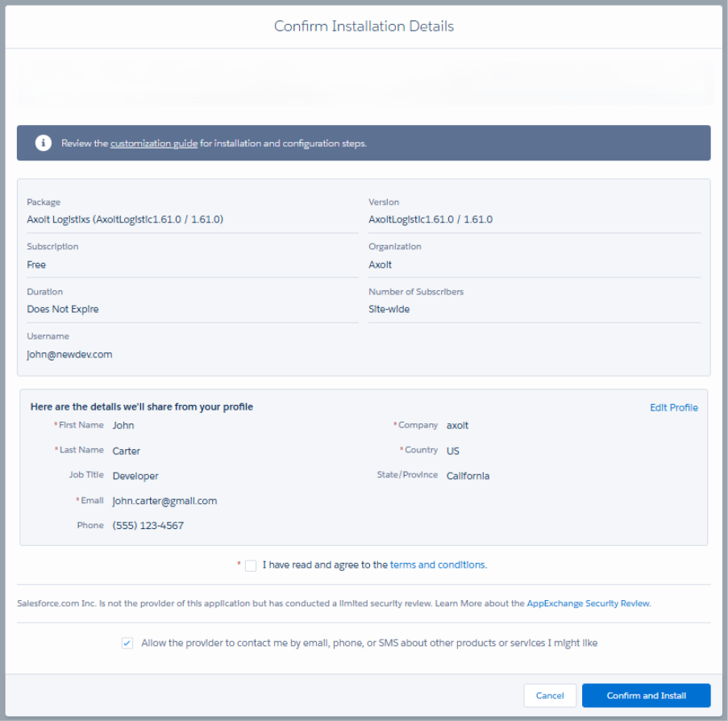Click the email John.carter@gmail.com
Image resolution: width=728 pixels, height=721 pixels.
164,501
